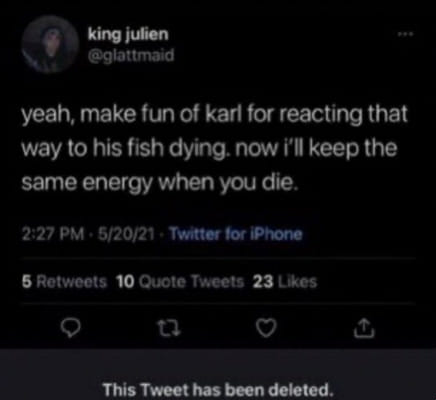The height and width of the screenshot is (400, 436).
Task: Like the tweet with the heart icon
Action: (x=266, y=328)
